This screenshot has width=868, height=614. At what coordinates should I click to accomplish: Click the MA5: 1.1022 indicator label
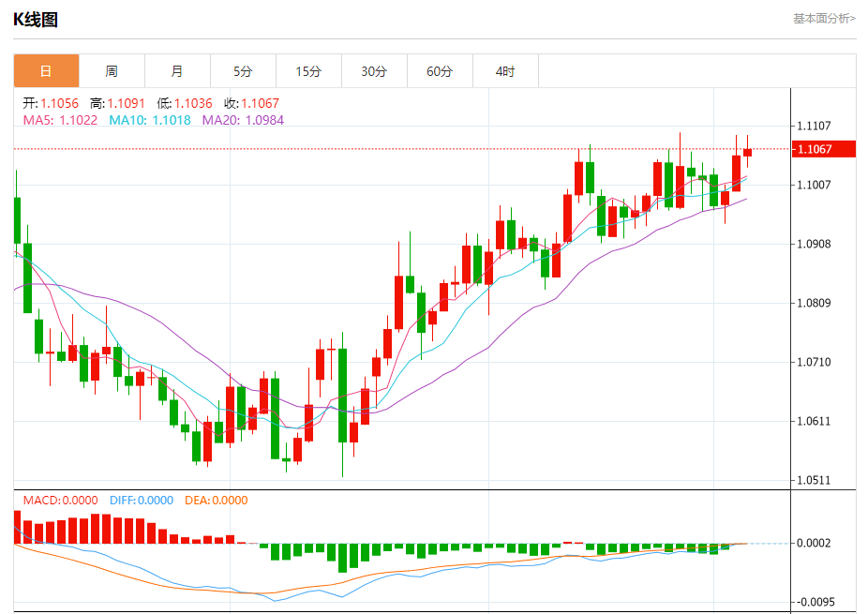pos(60,120)
